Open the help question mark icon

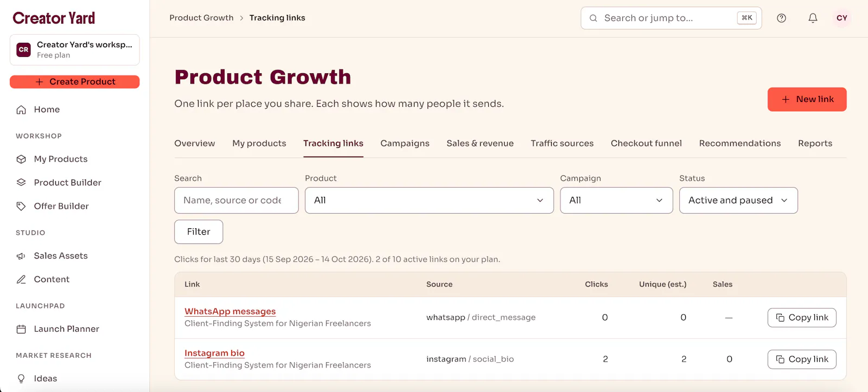point(781,18)
